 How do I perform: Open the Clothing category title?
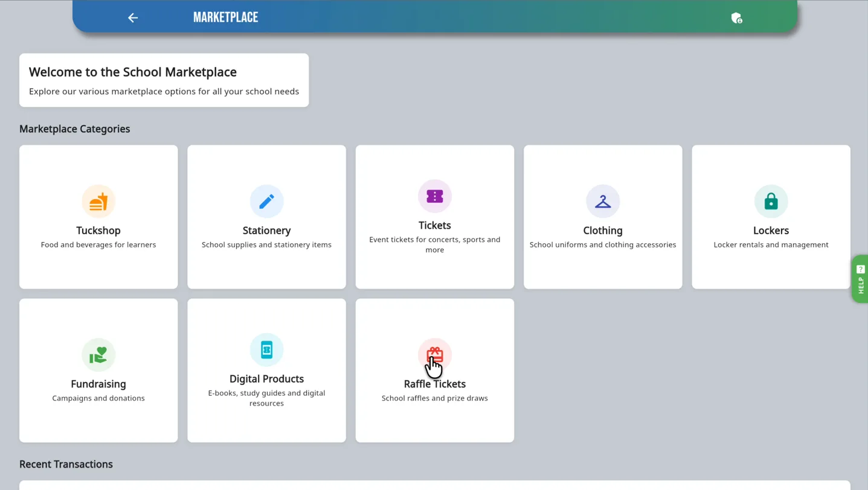point(603,231)
